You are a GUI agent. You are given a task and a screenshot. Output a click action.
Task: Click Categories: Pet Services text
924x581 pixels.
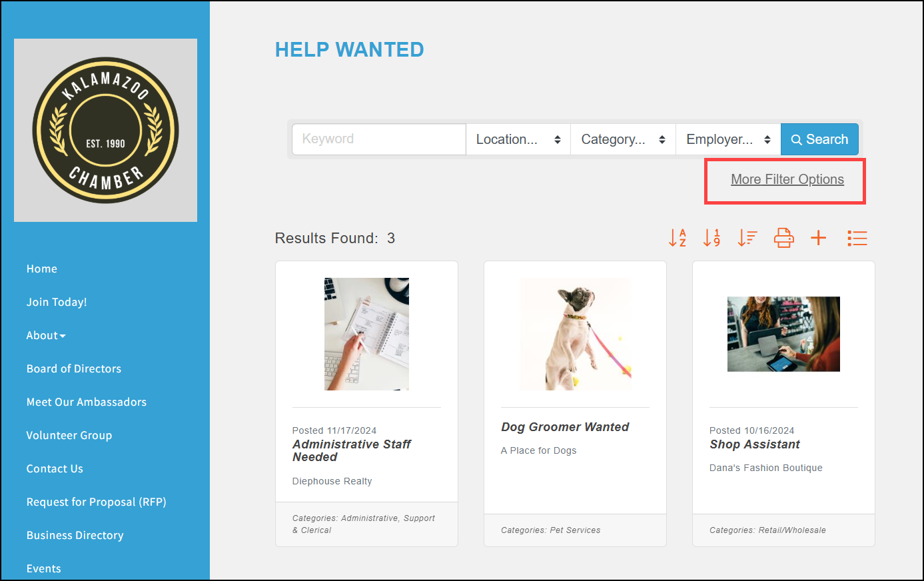[x=551, y=530]
